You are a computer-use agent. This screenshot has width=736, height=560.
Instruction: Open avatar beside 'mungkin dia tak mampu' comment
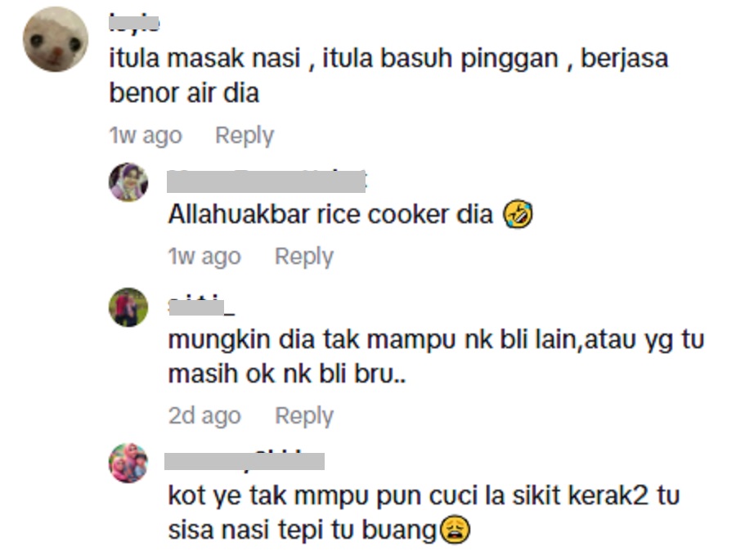pos(128,307)
